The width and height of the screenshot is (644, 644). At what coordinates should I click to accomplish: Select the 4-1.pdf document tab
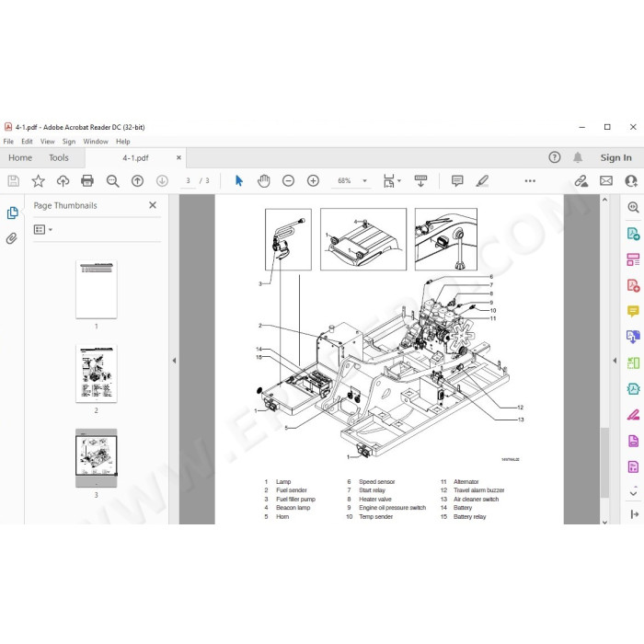[135, 157]
